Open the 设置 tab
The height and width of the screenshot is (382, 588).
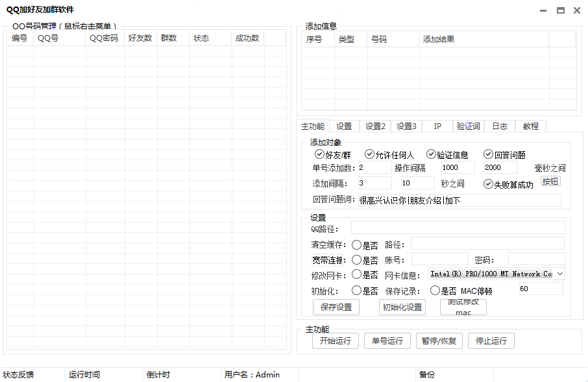tap(344, 126)
